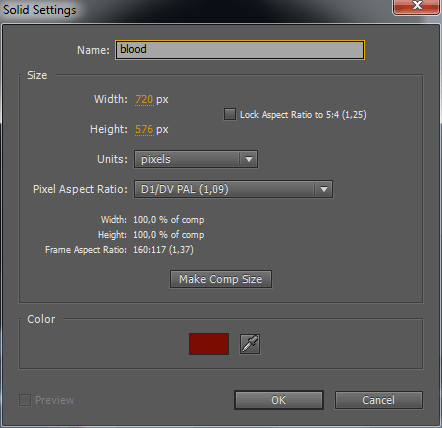The height and width of the screenshot is (428, 442).
Task: Click the Frame Aspect Ratio 160:117 readout
Action: tap(163, 250)
